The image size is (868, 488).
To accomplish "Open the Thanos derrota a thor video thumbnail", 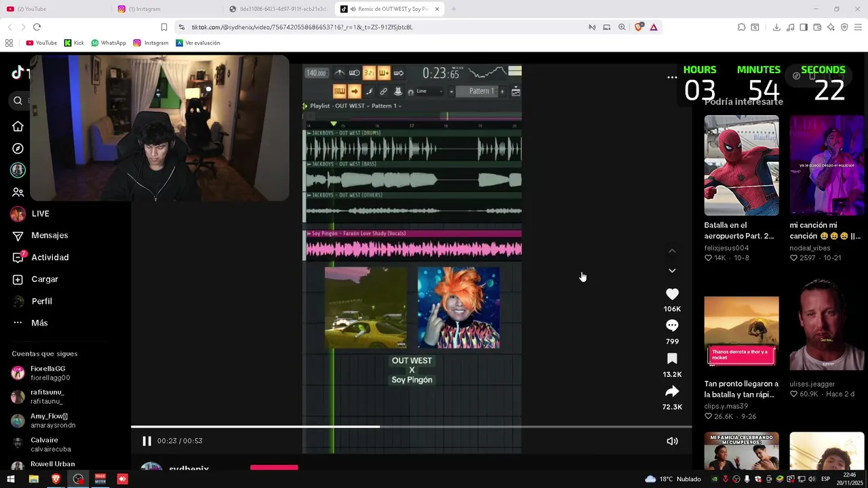I will tap(741, 333).
